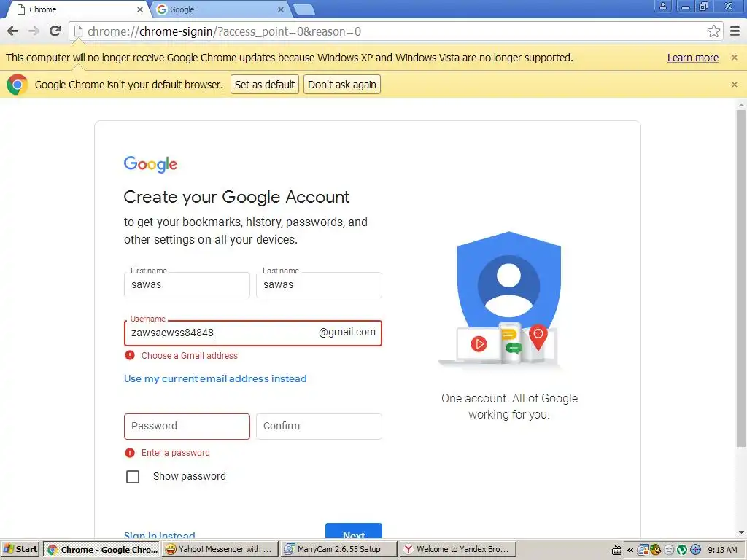This screenshot has width=747, height=560.
Task: Click the uTorrent tray icon
Action: [x=682, y=550]
